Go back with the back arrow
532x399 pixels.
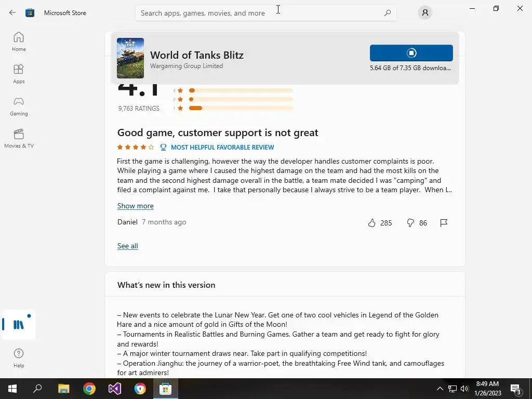[x=12, y=13]
